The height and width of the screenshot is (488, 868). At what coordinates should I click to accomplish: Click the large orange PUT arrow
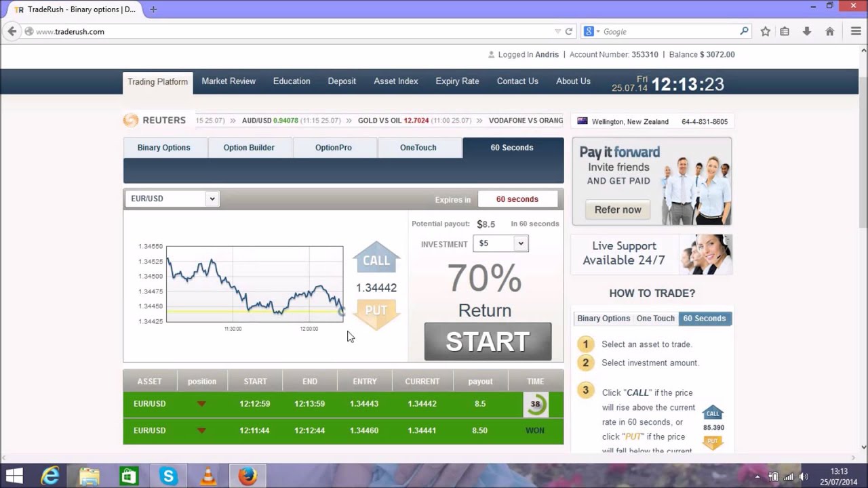coord(376,314)
